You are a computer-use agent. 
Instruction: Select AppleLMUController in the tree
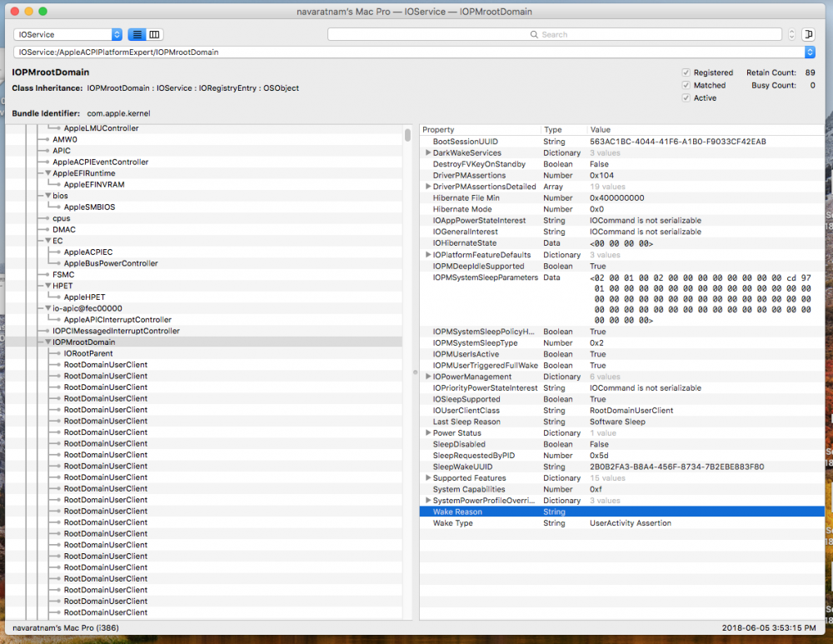101,128
